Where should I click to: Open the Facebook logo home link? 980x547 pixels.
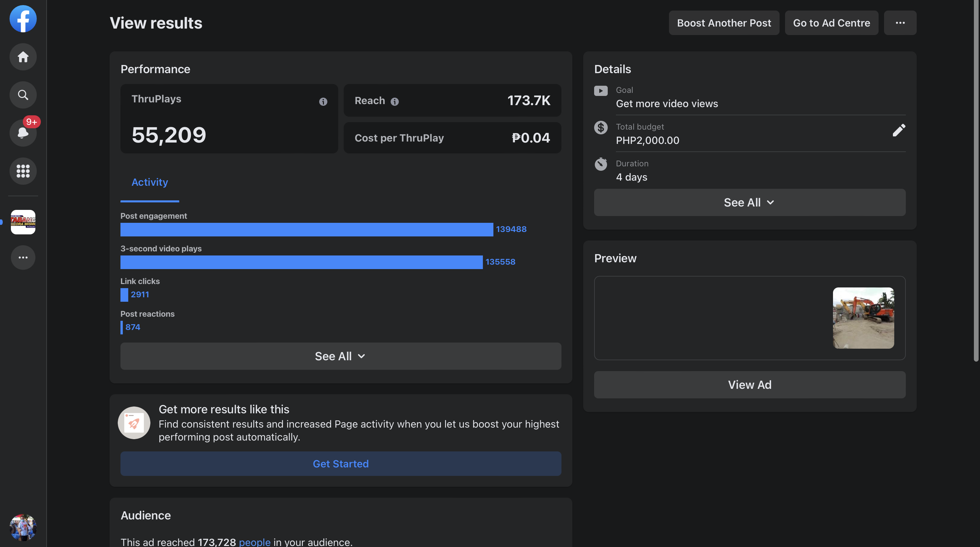click(23, 19)
